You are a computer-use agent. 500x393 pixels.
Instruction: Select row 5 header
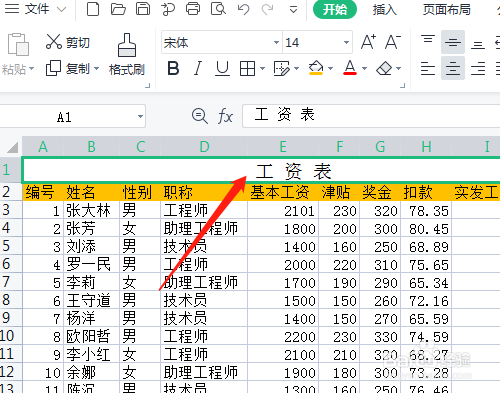[x=11, y=246]
